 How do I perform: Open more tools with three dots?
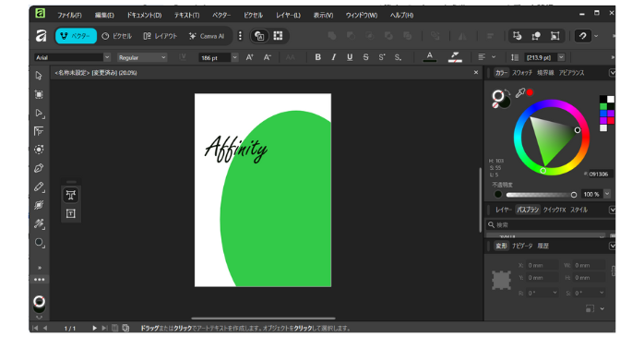40,280
